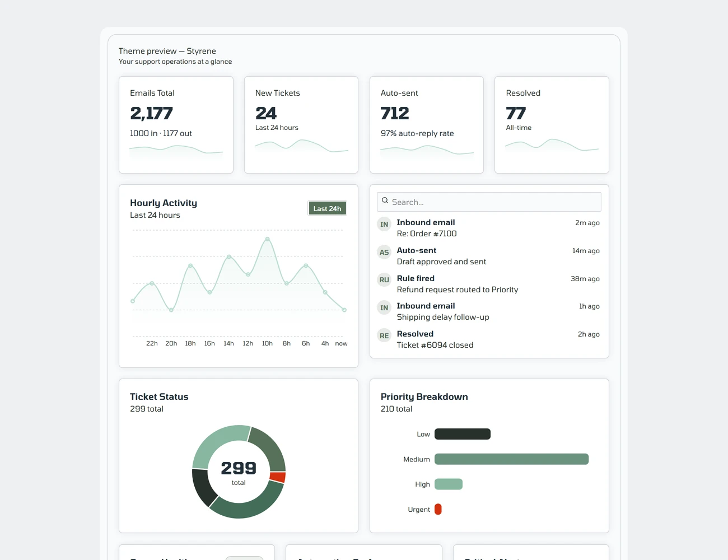Click the 14h axis label
This screenshot has width=728, height=560.
click(228, 343)
